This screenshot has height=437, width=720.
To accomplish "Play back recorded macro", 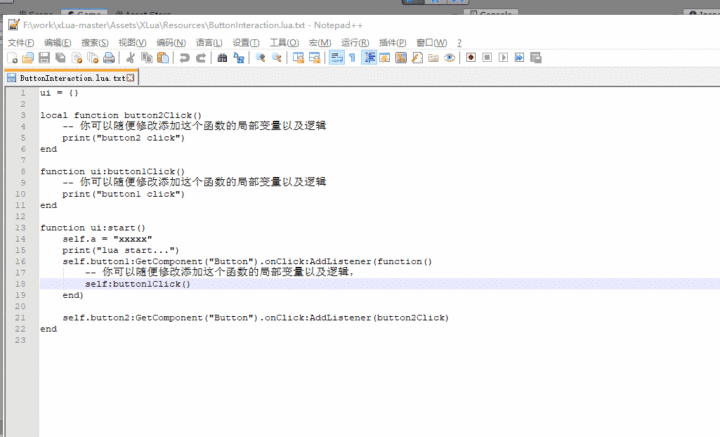I will point(503,58).
